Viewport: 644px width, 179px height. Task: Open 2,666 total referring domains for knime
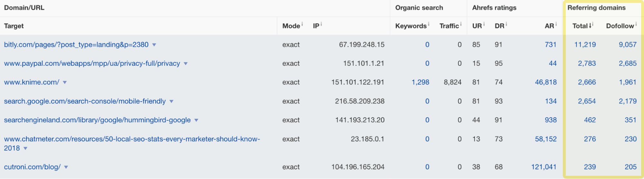(587, 82)
